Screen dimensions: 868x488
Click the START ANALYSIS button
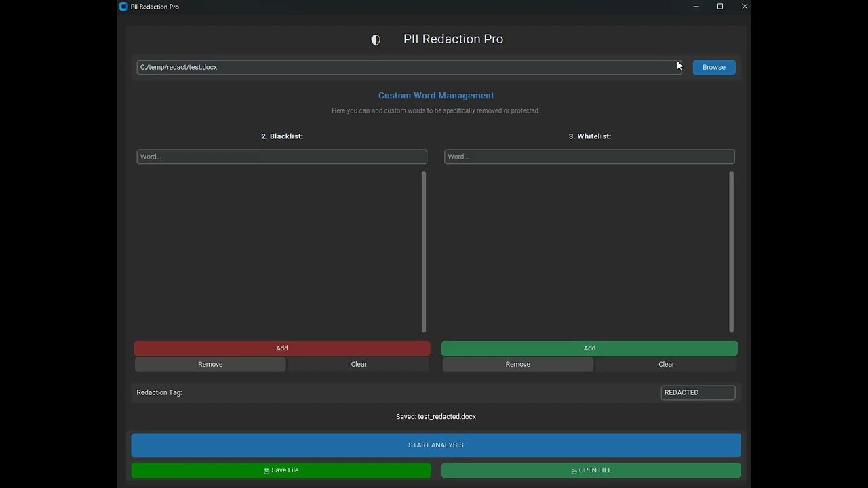tap(436, 445)
